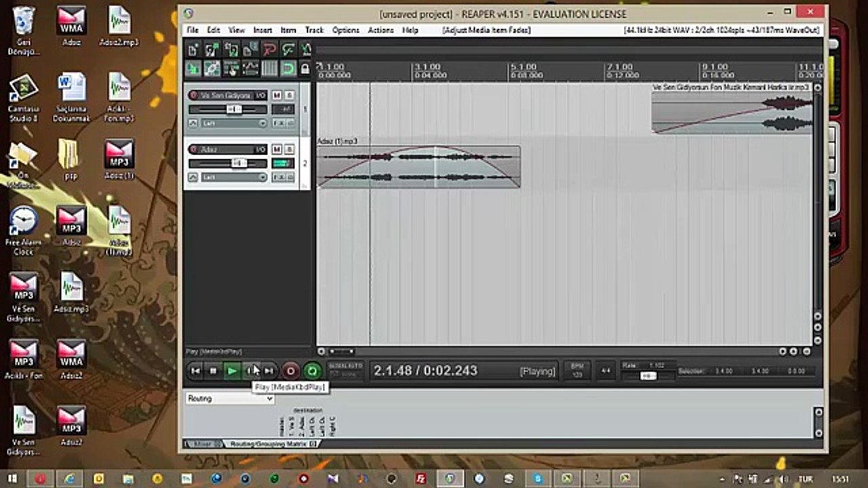Toggle the lock toolbar icon
This screenshot has height=488, width=868.
pos(305,68)
